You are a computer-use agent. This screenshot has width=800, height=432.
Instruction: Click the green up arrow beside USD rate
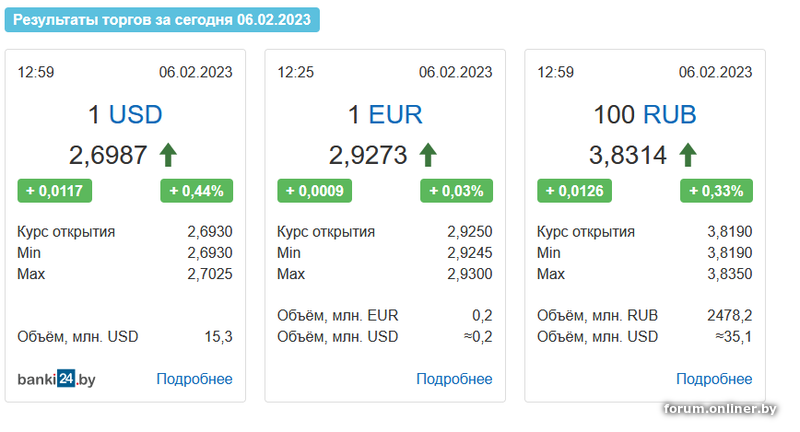(168, 155)
